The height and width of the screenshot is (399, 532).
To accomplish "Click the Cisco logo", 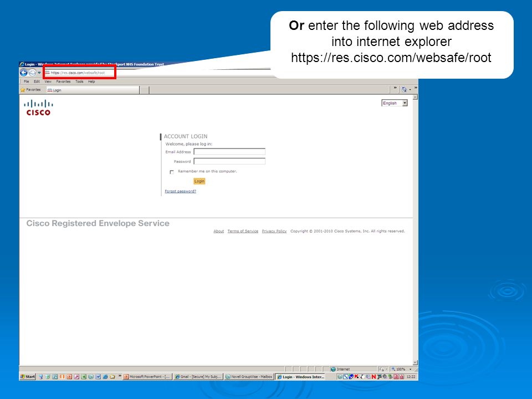I will [38, 108].
